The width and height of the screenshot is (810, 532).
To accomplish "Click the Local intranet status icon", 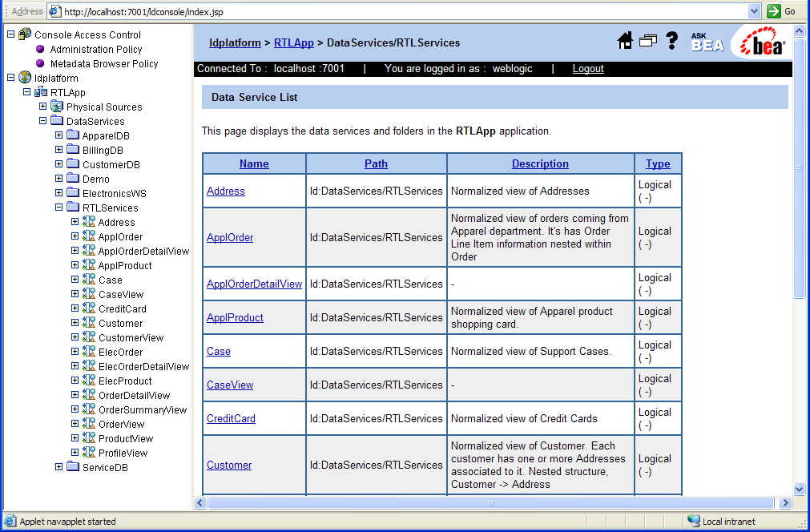I will pos(694,521).
